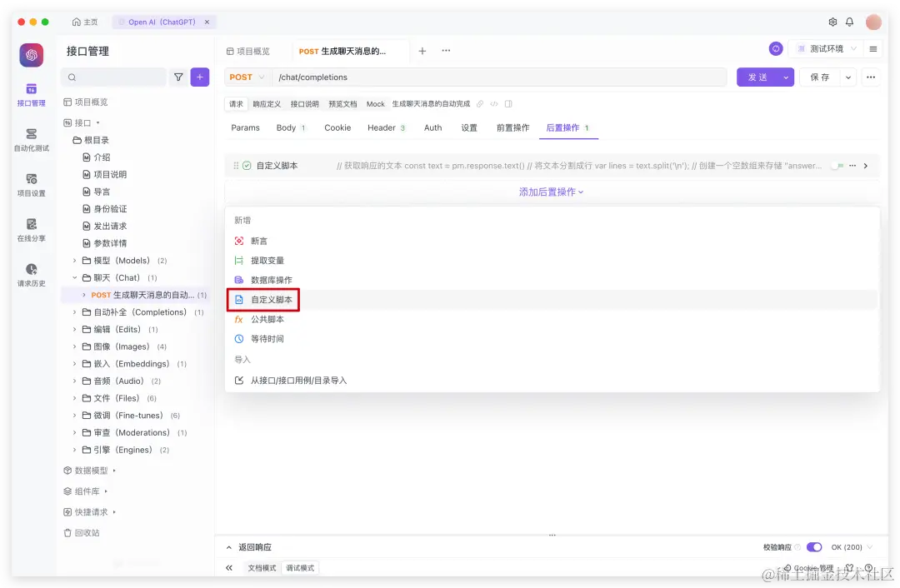Disable the 校验响应 toggle
The height and width of the screenshot is (588, 900).
814,547
